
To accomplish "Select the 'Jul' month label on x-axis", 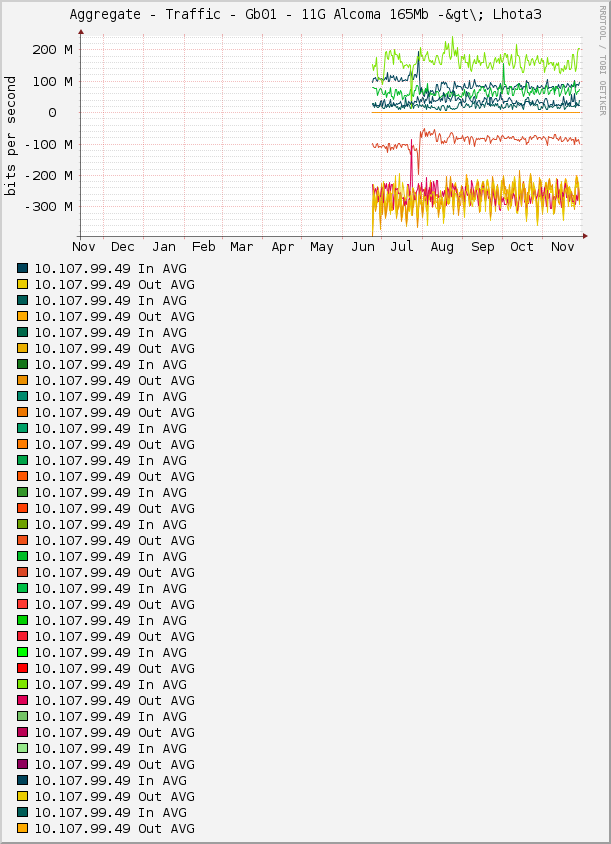I will (x=402, y=247).
